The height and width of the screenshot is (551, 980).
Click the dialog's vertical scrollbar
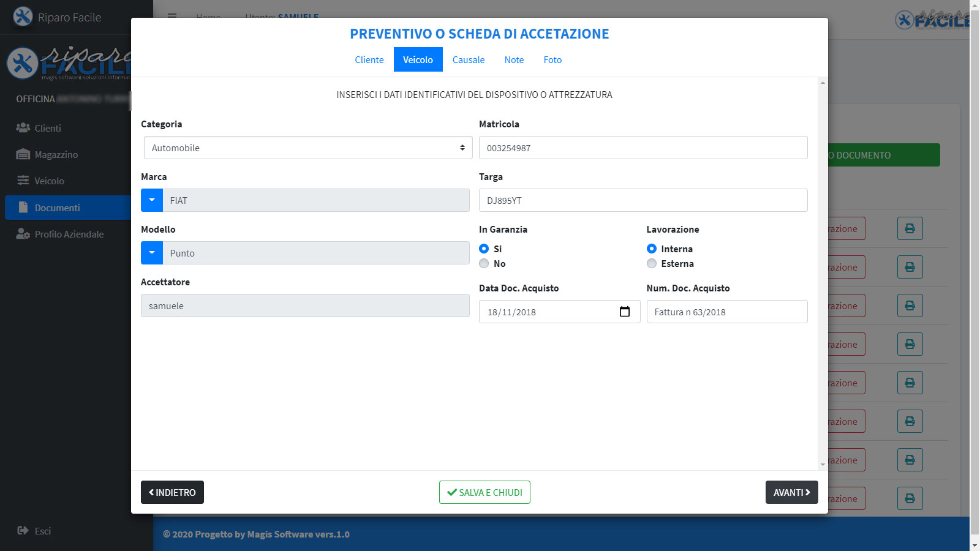click(823, 273)
